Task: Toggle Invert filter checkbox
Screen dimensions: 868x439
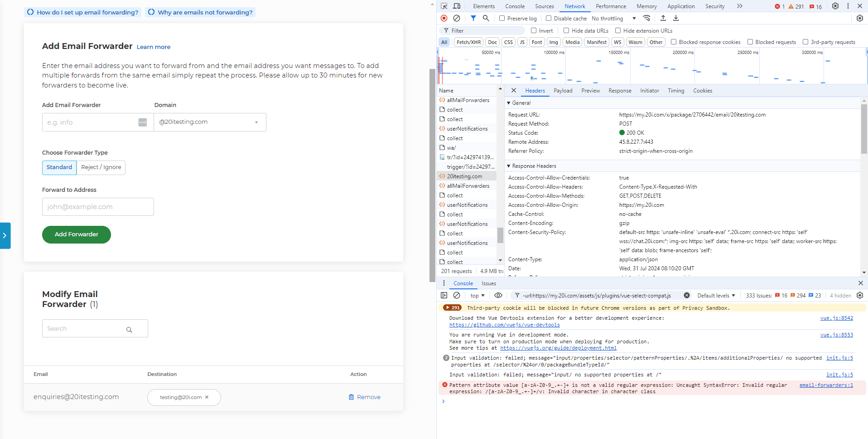Action: point(534,30)
